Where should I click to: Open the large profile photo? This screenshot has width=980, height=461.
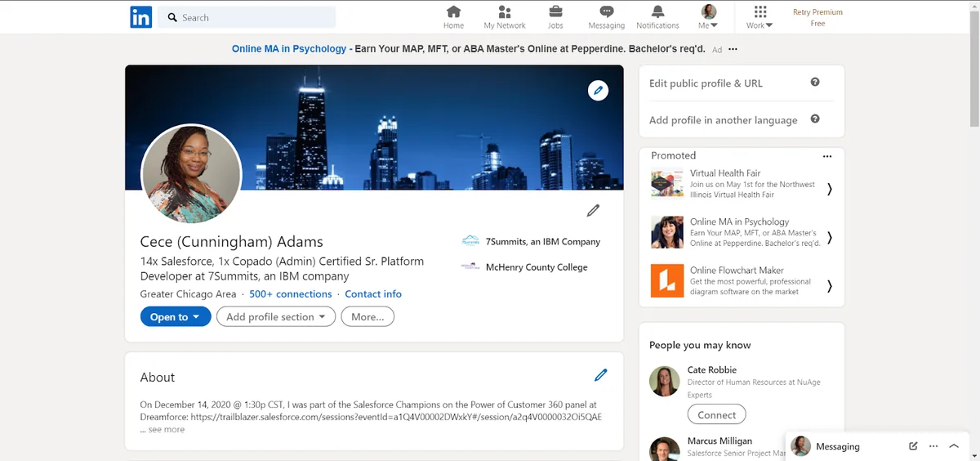(192, 174)
